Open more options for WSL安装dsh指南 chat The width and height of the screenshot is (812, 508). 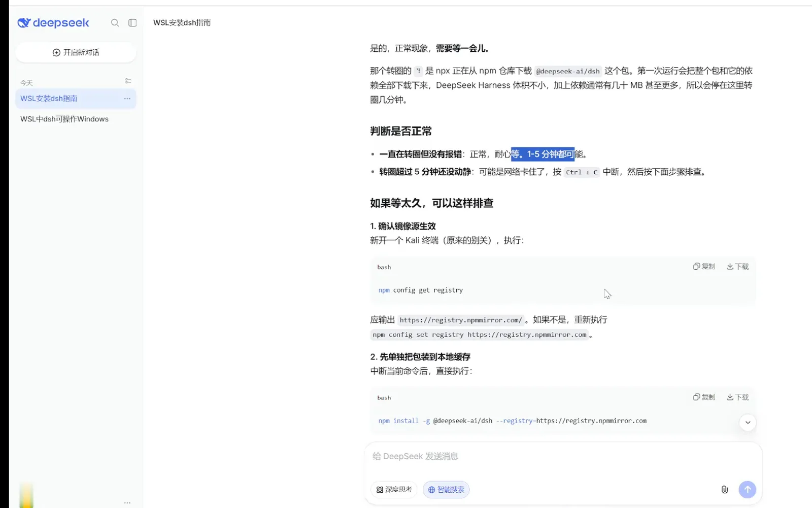tap(127, 99)
